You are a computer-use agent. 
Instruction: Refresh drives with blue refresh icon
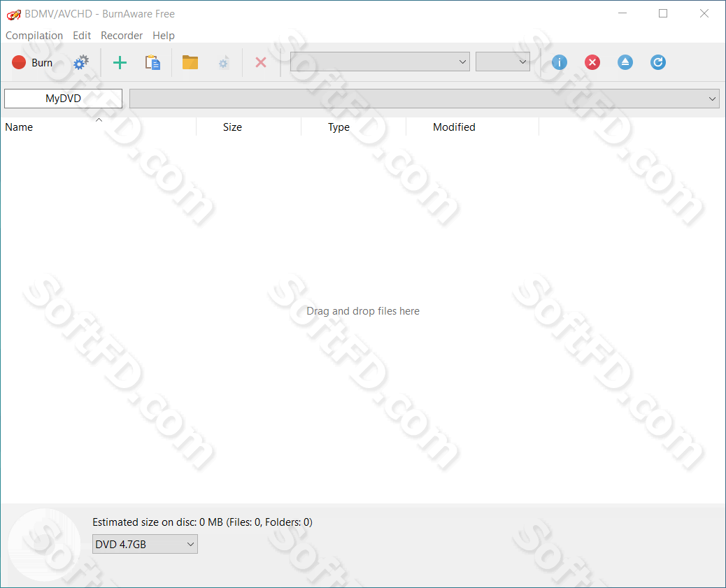[658, 62]
